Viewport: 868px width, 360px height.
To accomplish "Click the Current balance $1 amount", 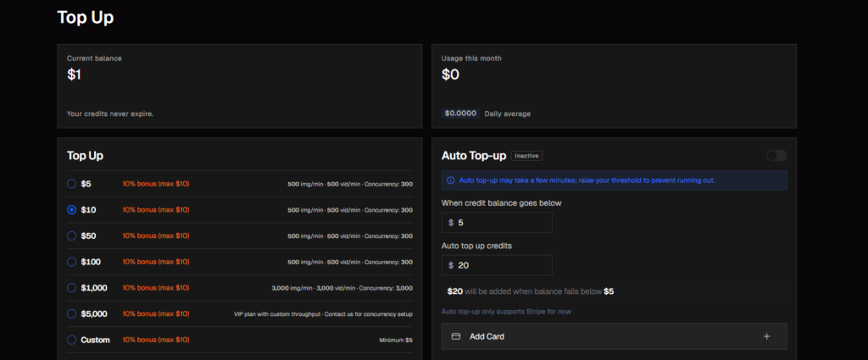I will click(75, 75).
